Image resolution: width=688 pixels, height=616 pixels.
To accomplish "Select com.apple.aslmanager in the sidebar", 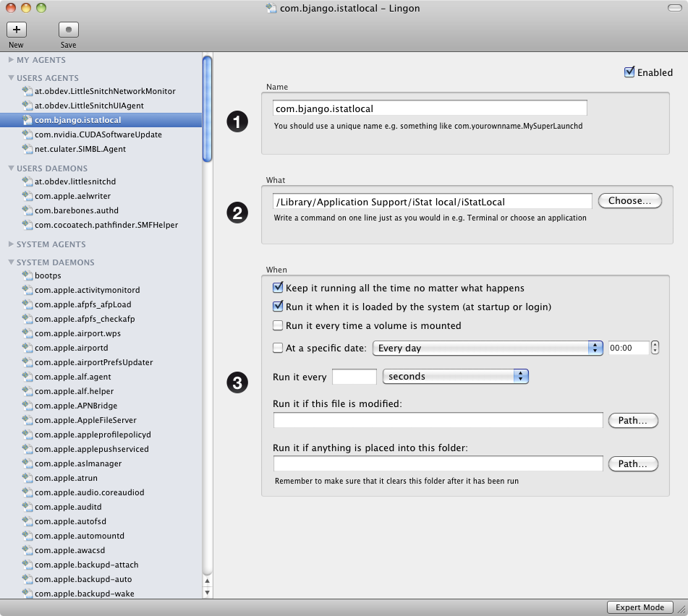I will 101,463.
